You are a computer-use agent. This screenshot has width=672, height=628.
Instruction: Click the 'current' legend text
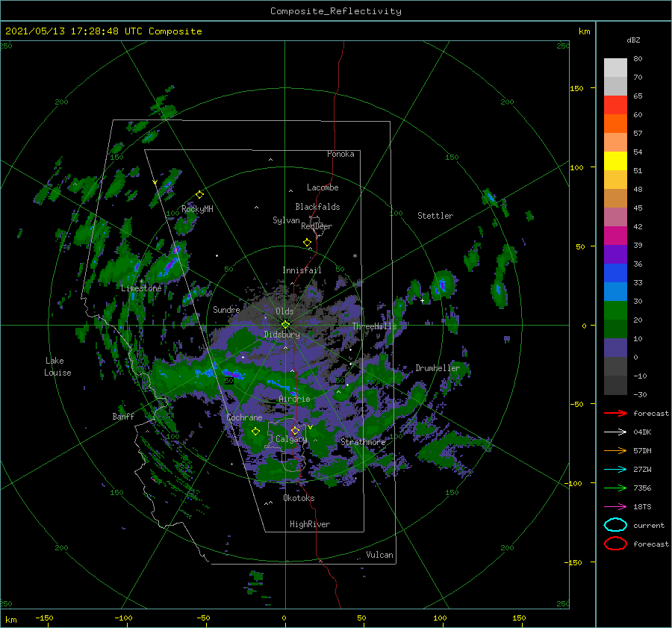[x=649, y=525]
